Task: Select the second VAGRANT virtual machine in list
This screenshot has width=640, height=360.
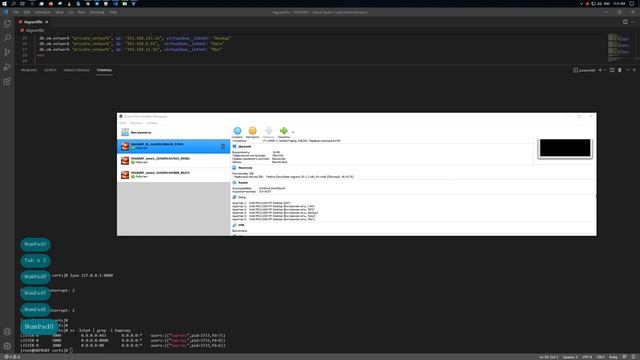Action: point(173,160)
